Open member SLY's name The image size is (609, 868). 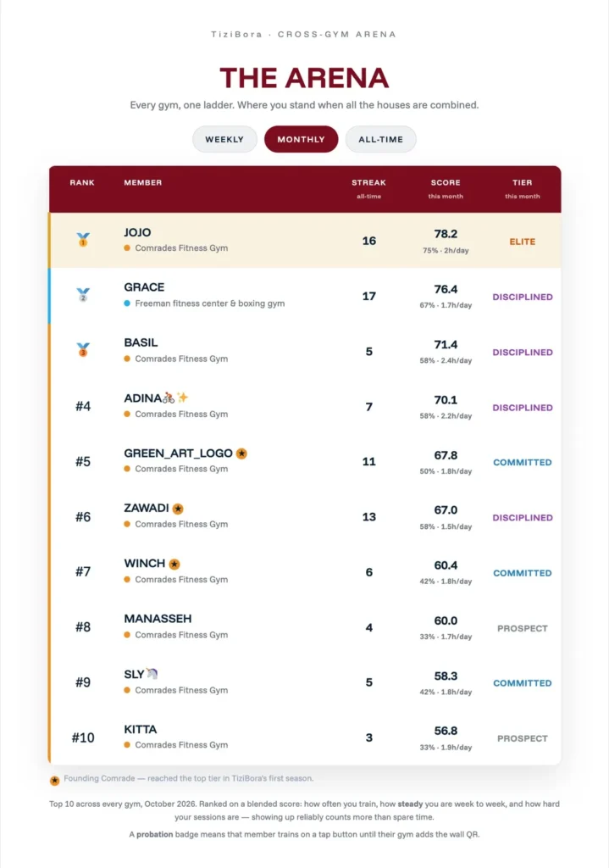click(x=134, y=674)
